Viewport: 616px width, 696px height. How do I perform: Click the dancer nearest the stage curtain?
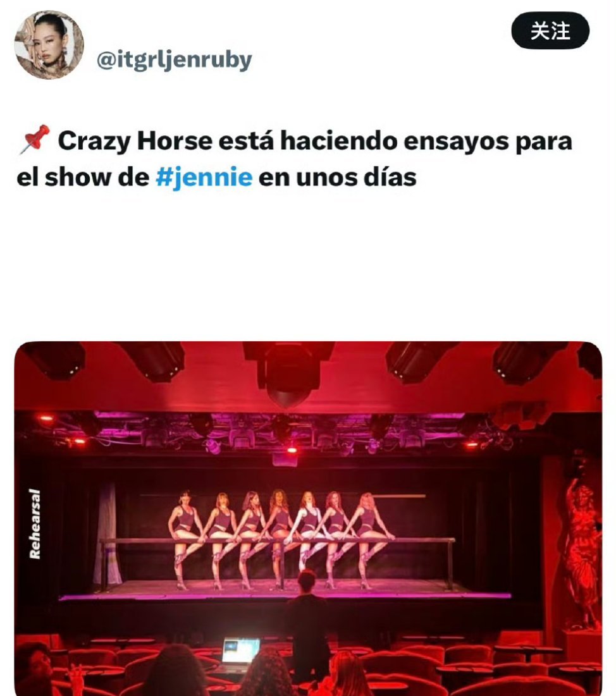pos(183,539)
